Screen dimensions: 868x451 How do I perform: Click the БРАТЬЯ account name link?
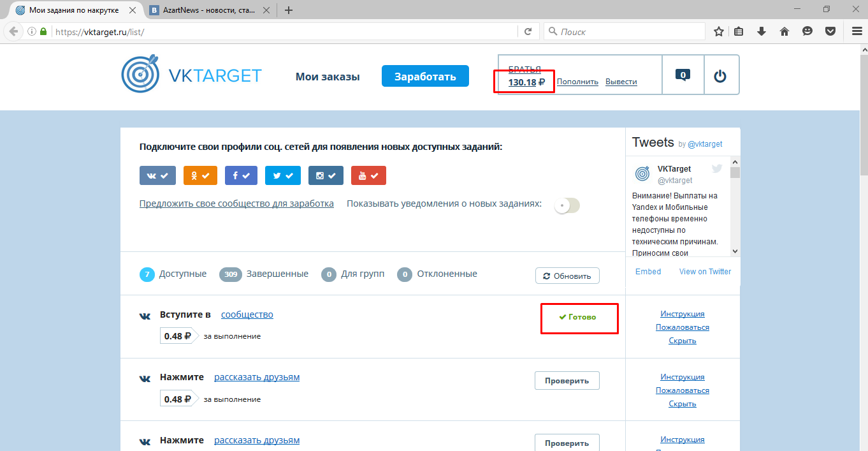(x=524, y=70)
